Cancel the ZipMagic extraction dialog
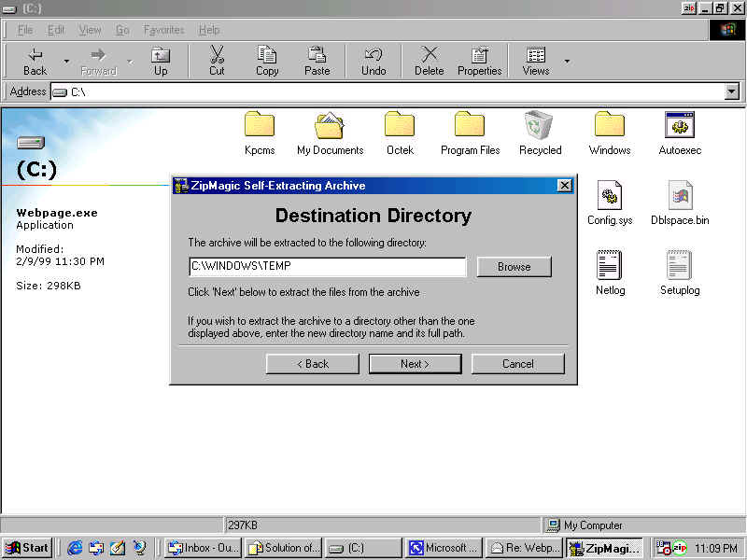The width and height of the screenshot is (747, 560). coord(518,364)
